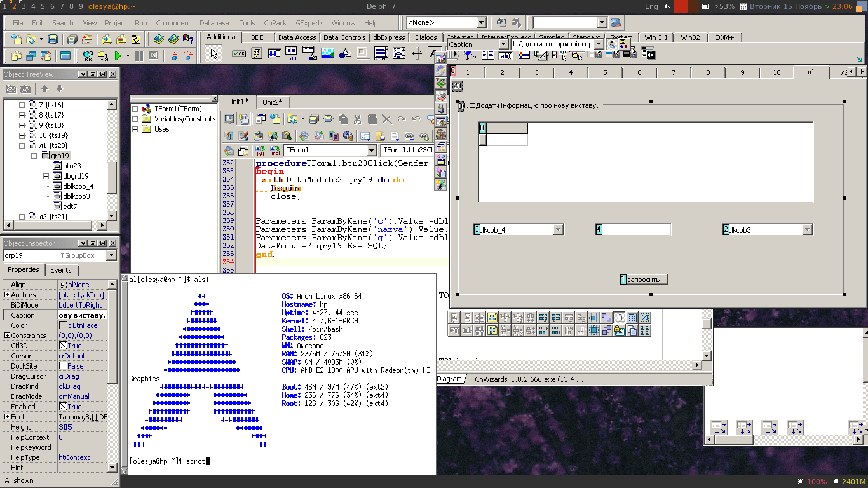Click the TShape component palette icon
Image resolution: width=868 pixels, height=488 pixels.
pyautogui.click(x=346, y=54)
